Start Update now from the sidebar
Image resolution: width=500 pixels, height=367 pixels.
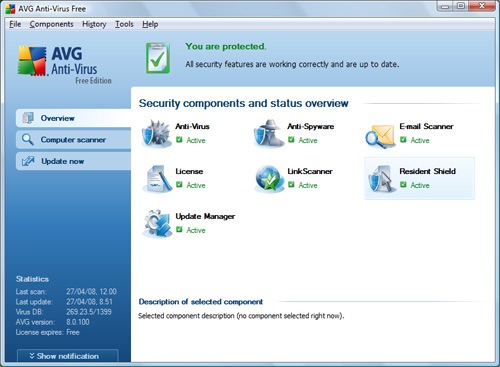pos(73,161)
